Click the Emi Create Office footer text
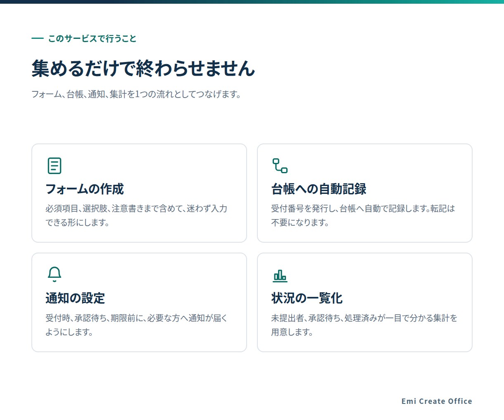Image resolution: width=504 pixels, height=420 pixels. click(x=437, y=401)
